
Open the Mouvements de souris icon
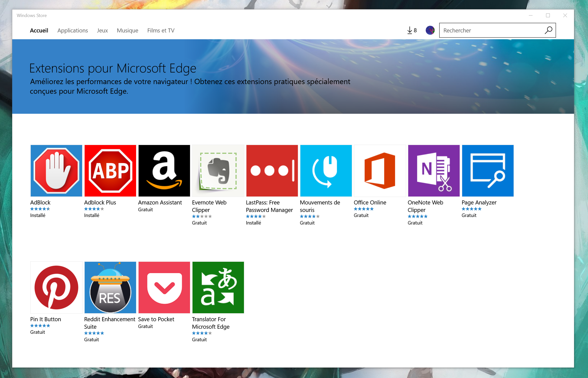pyautogui.click(x=326, y=171)
